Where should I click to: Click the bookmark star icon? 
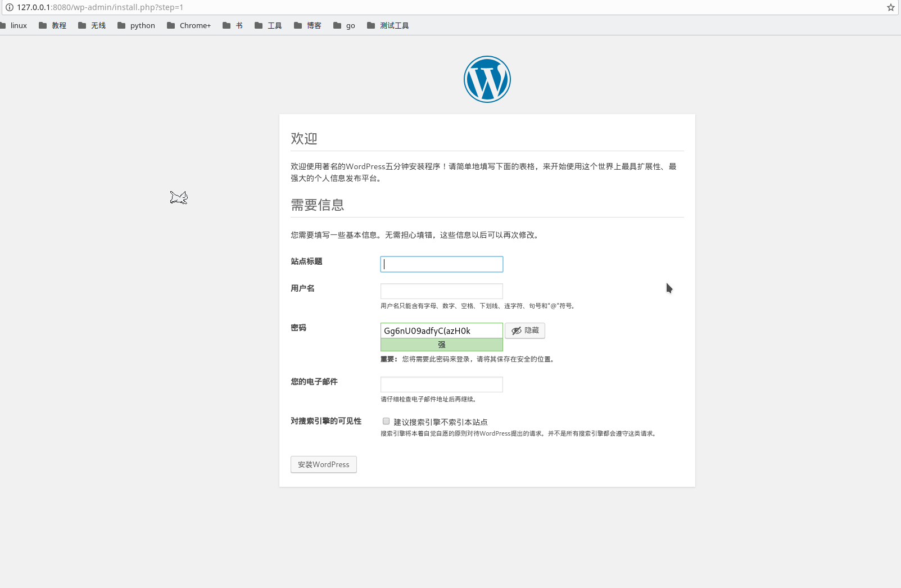coord(891,7)
